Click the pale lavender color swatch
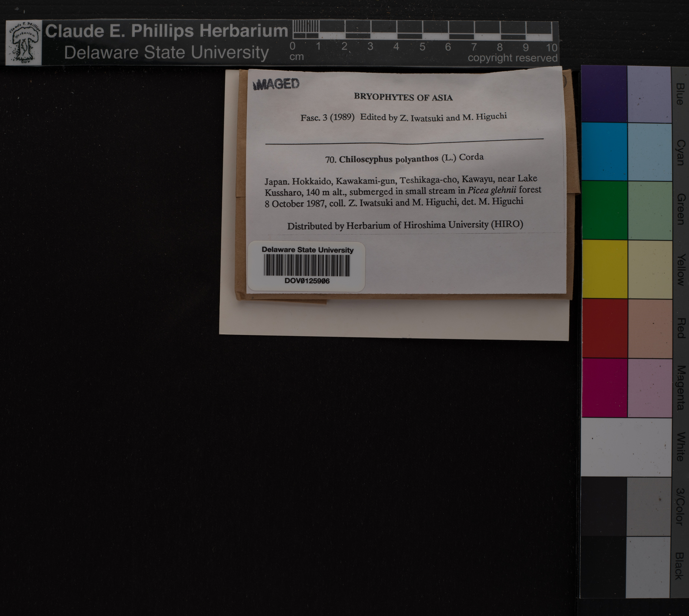 coord(649,94)
